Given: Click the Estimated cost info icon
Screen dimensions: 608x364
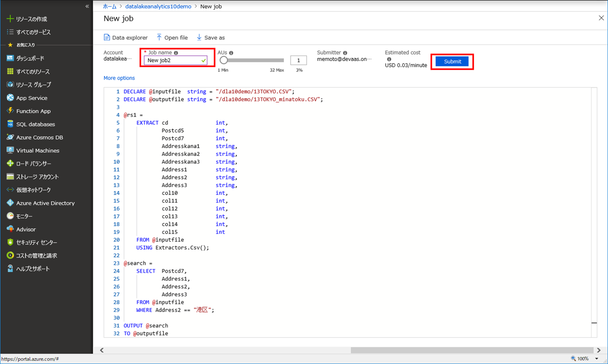Looking at the screenshot, I should tap(389, 60).
